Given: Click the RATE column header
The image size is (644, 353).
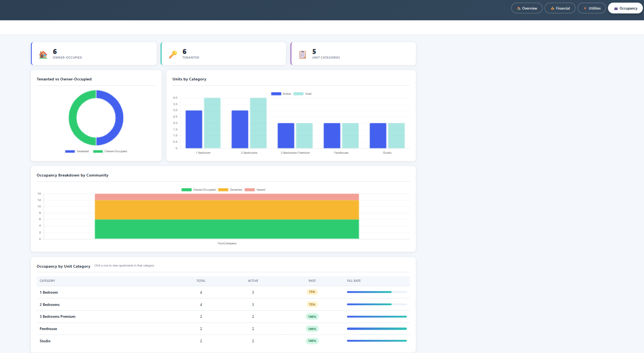Looking at the screenshot, I should click(312, 281).
